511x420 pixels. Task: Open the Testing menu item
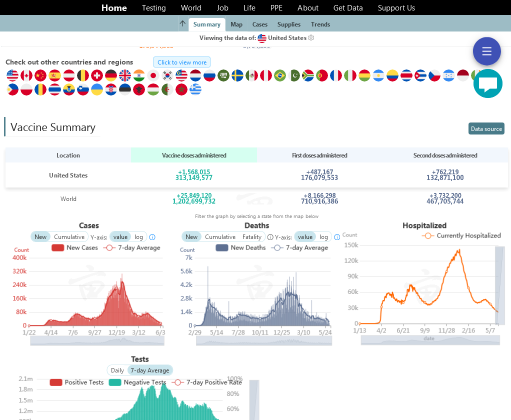[x=153, y=8]
